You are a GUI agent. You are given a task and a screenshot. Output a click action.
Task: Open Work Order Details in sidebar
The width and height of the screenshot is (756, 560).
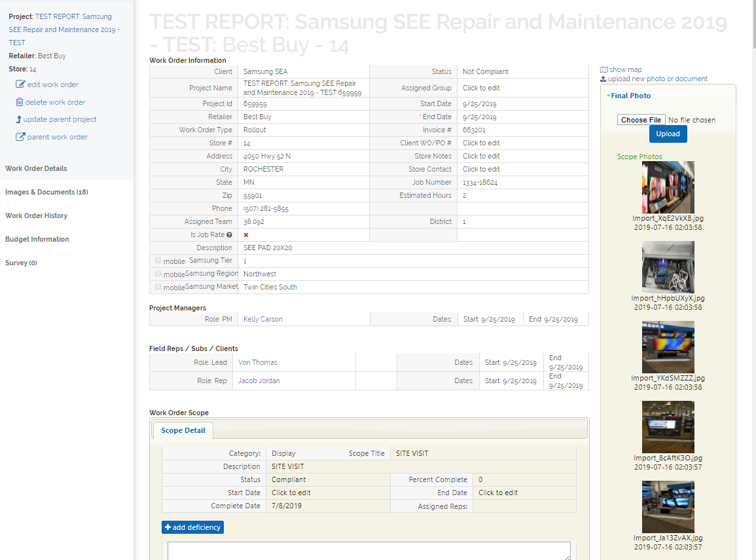click(36, 168)
